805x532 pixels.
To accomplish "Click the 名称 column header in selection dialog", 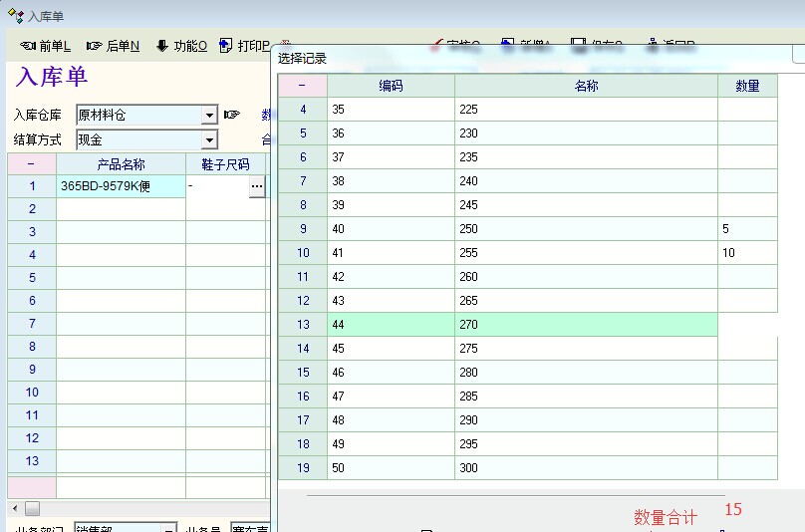I will click(x=586, y=86).
